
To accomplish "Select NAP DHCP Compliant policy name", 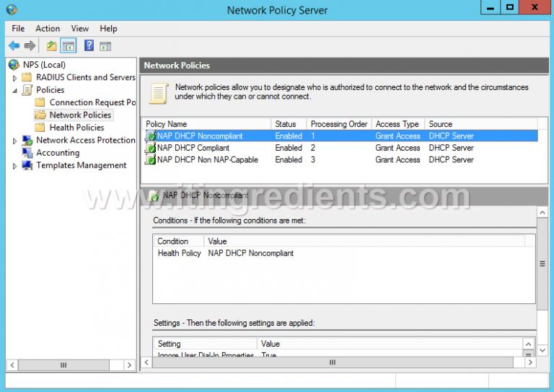I will pos(193,148).
